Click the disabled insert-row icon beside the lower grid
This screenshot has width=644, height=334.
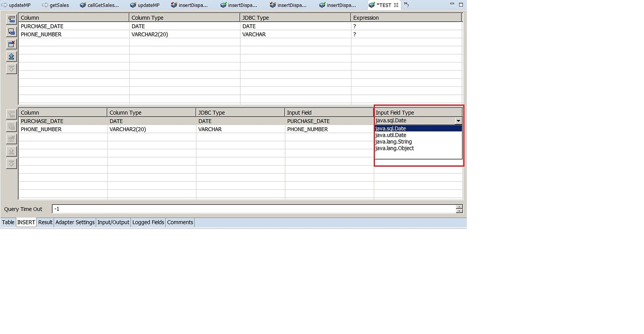point(12,126)
